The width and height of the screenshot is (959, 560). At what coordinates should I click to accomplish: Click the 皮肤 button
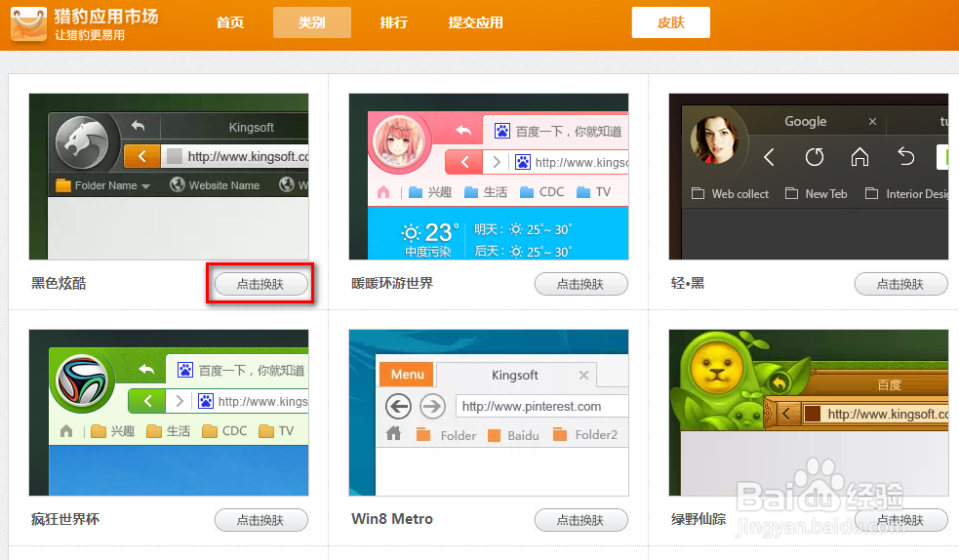(x=671, y=22)
